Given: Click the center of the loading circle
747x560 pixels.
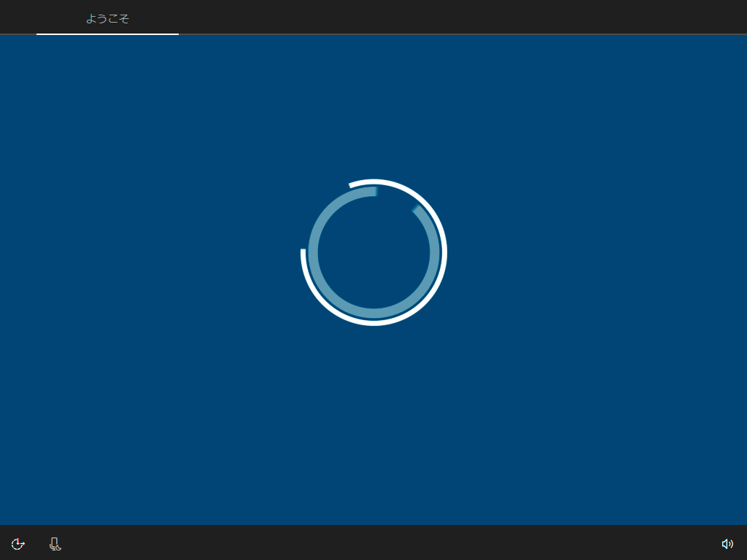Looking at the screenshot, I should tap(373, 252).
